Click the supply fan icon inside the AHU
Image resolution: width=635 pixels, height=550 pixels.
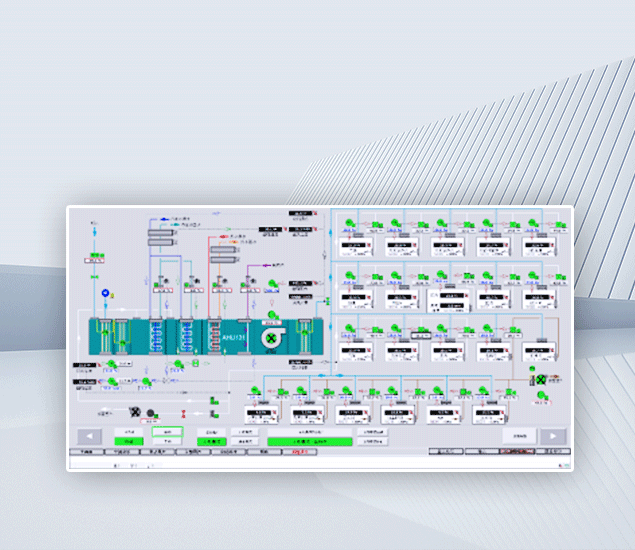[x=272, y=338]
